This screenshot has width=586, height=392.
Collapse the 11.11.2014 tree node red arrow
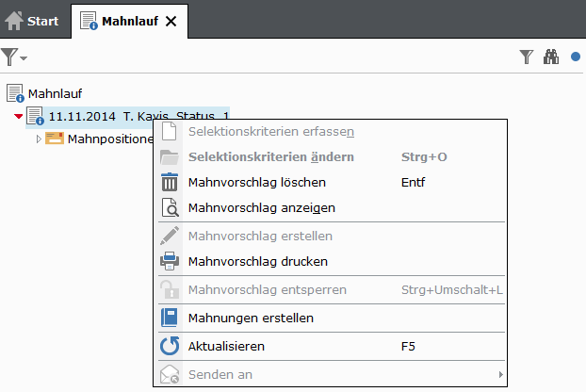(18, 116)
